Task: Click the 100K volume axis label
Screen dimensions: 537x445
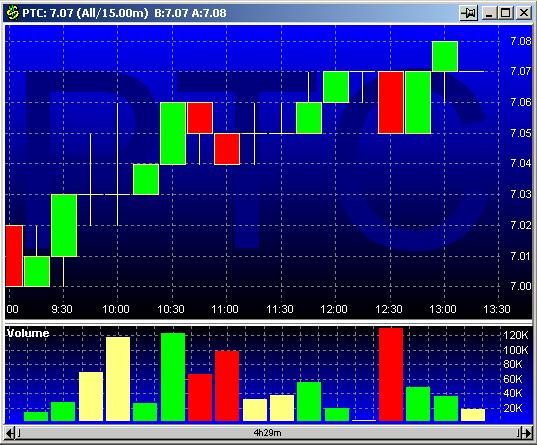Action: click(x=516, y=350)
